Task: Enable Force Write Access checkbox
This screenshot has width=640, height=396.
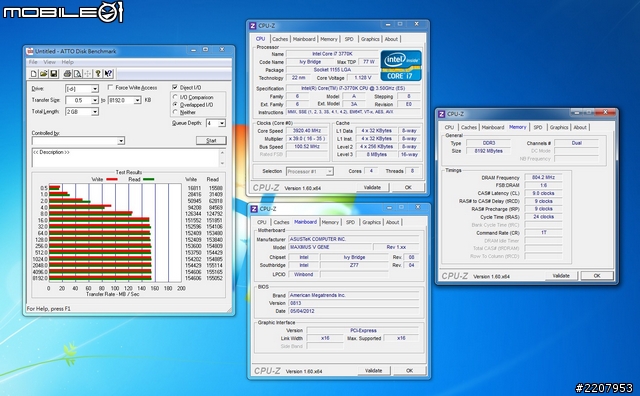Action: pos(110,87)
